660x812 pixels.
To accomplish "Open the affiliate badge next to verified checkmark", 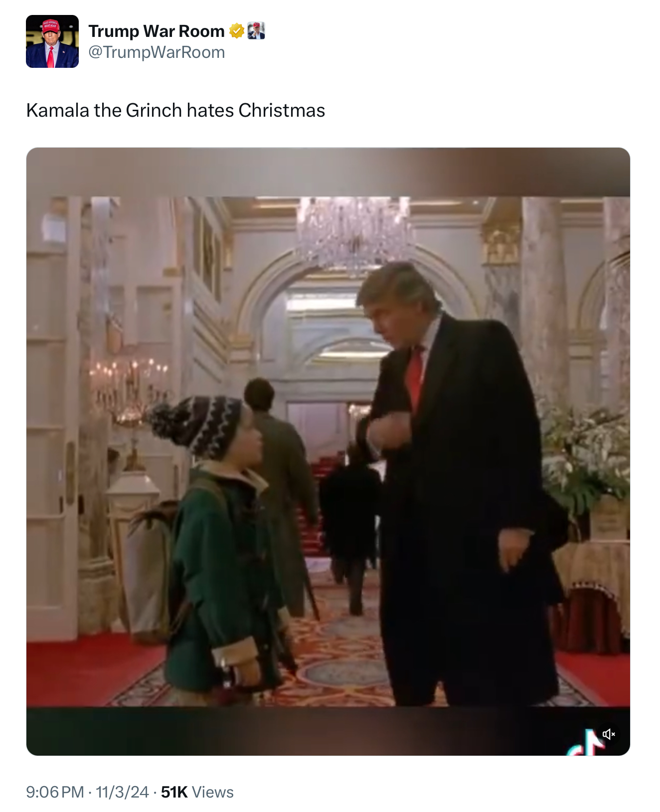I will 256,31.
